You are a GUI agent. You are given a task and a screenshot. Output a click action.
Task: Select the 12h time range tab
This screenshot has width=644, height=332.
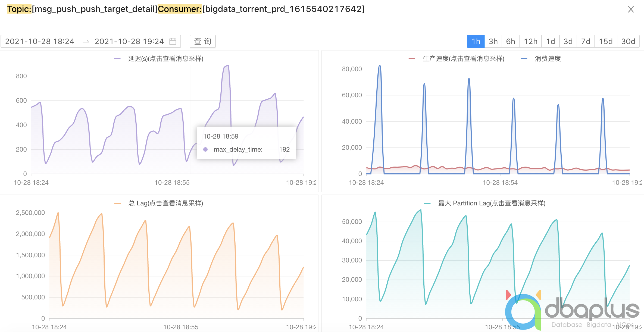tap(530, 41)
